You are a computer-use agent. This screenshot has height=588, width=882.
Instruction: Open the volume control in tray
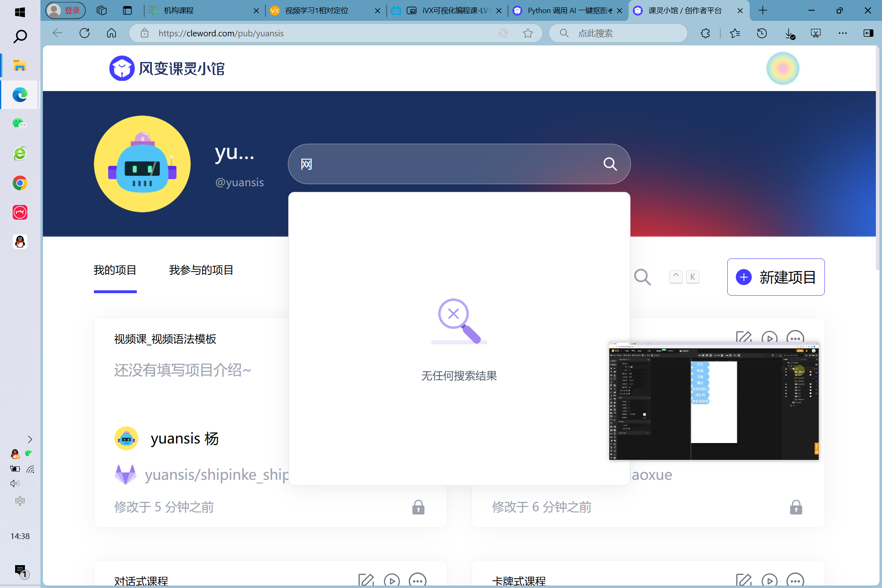[15, 484]
